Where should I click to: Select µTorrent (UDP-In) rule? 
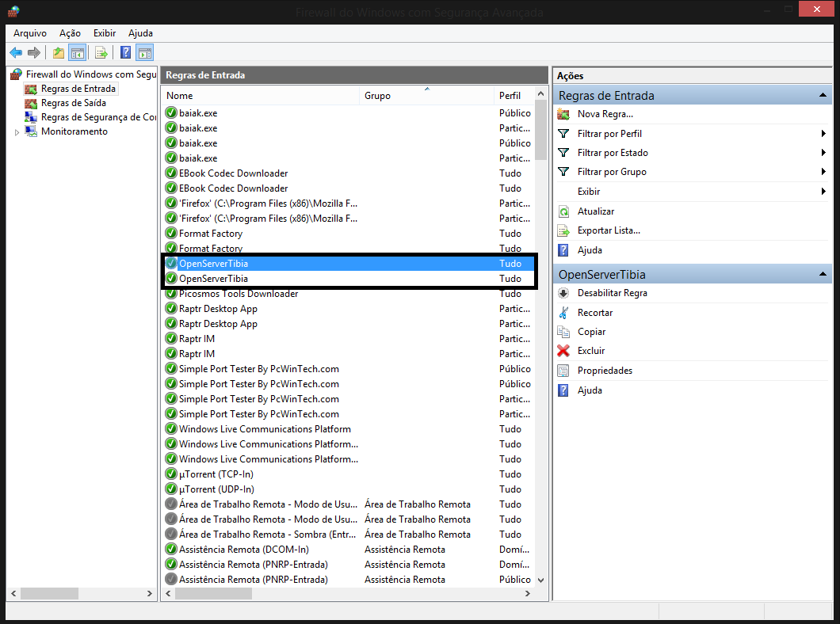pos(349,489)
